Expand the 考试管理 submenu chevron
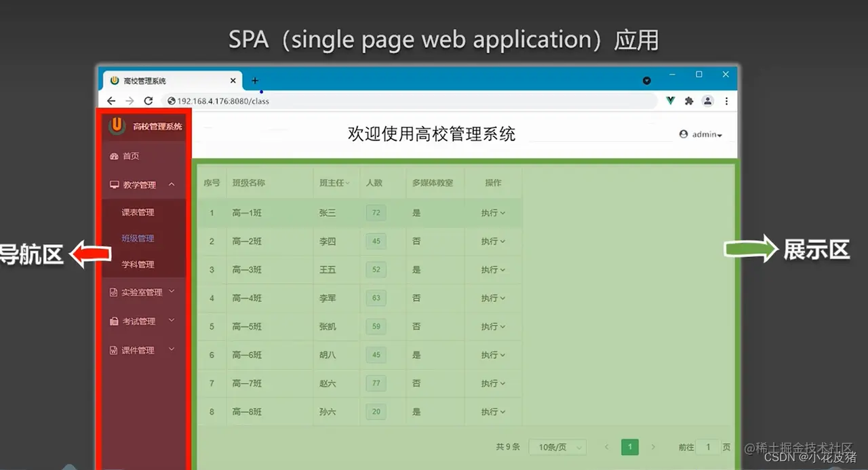 coord(172,320)
